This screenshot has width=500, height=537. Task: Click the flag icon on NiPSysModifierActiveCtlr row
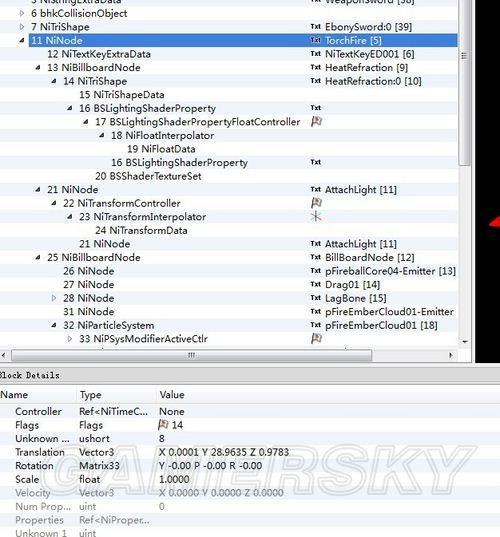[316, 338]
